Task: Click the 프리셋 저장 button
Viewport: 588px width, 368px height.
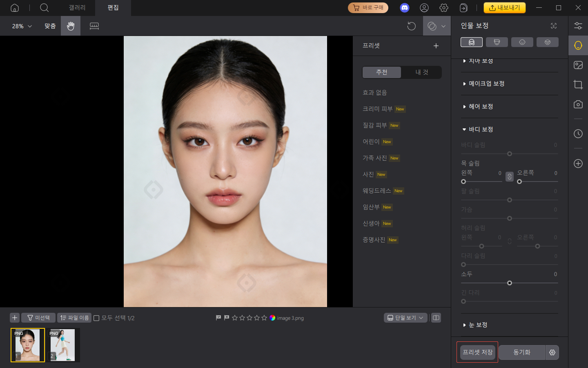Action: [x=477, y=352]
